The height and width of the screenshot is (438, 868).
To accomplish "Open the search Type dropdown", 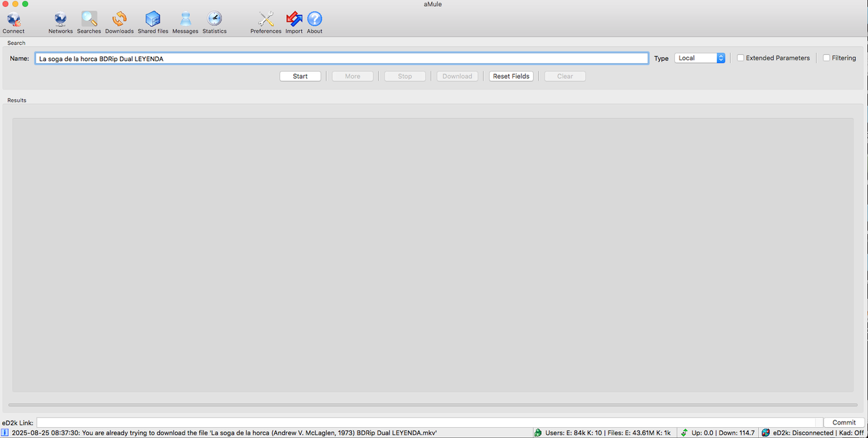I will (700, 58).
